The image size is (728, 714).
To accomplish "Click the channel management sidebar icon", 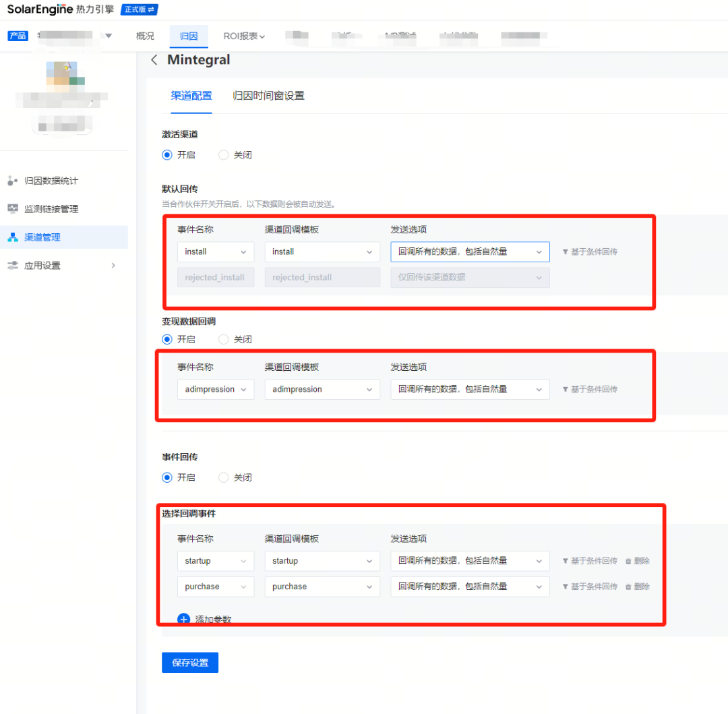I will coord(13,237).
